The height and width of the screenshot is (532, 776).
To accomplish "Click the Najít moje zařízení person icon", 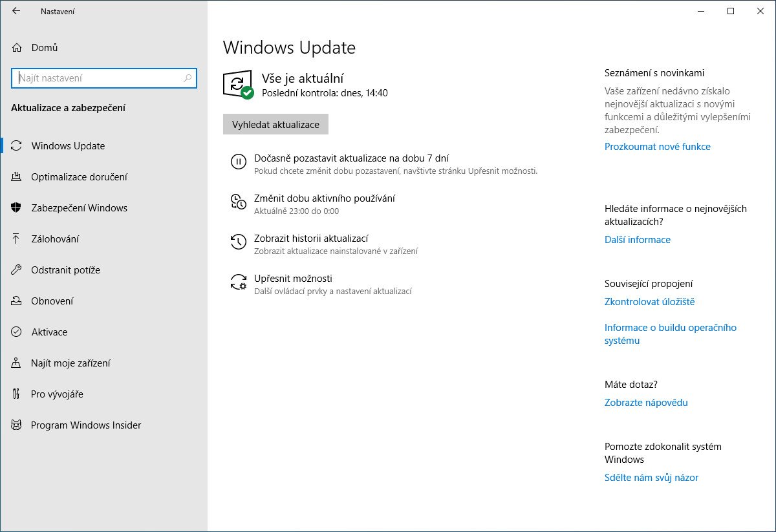I will [17, 363].
